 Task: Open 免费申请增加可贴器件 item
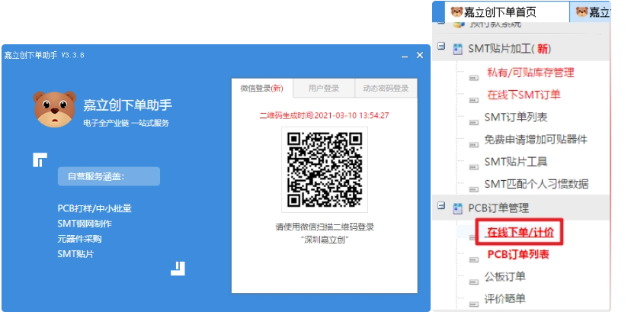536,140
